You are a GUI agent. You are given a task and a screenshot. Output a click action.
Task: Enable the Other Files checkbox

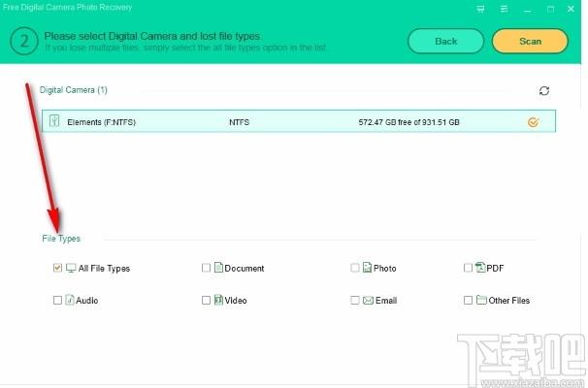468,301
